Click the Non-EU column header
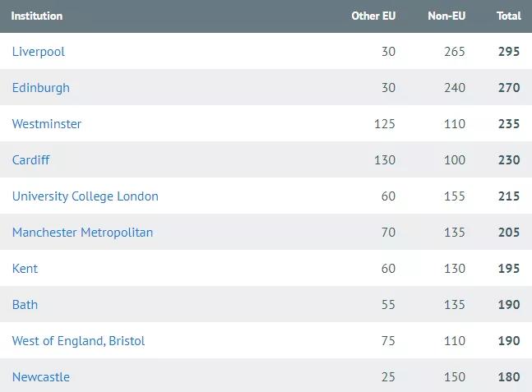The height and width of the screenshot is (392, 532). click(446, 16)
